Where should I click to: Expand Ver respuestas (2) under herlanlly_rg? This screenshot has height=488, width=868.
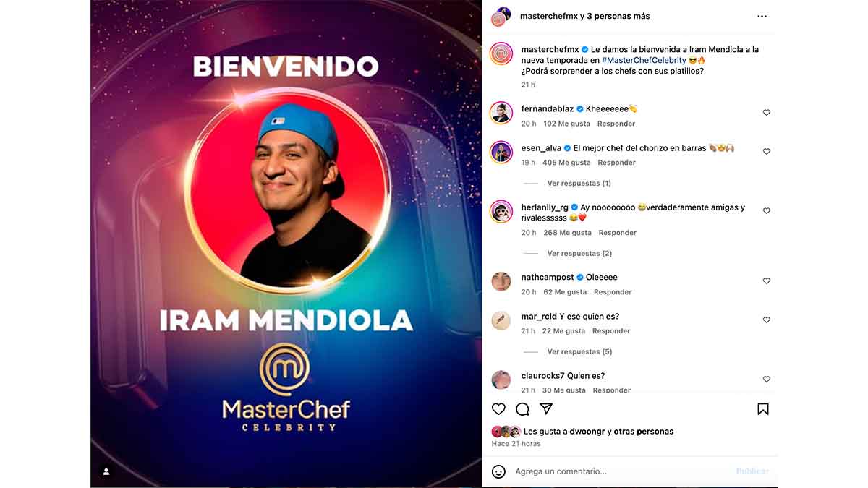point(579,254)
